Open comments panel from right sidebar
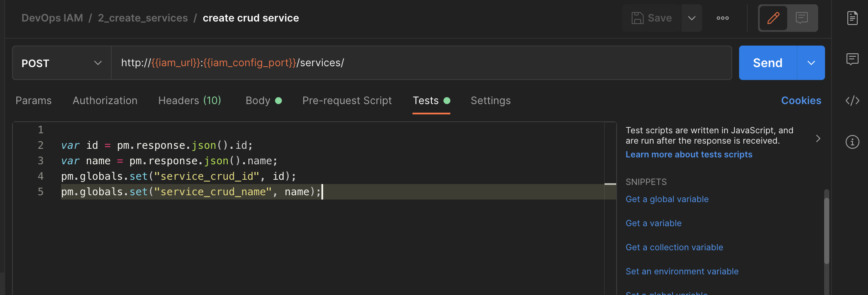 (x=852, y=59)
